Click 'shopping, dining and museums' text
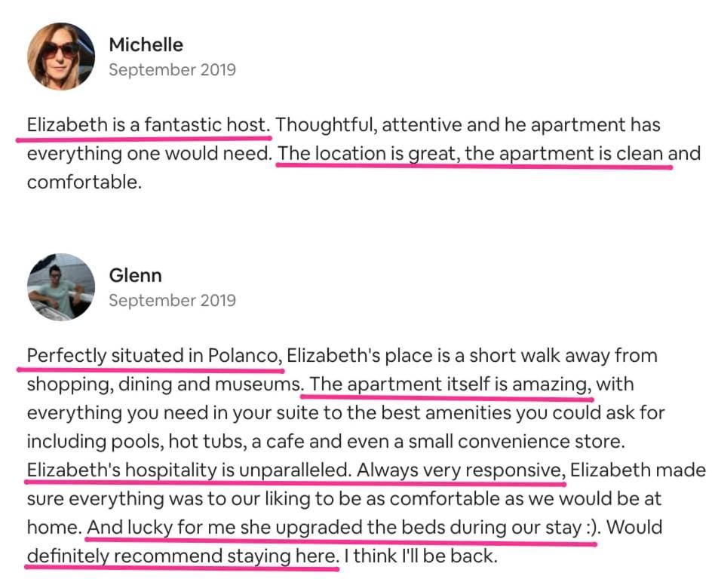This screenshot has height=588, width=715. tap(164, 384)
